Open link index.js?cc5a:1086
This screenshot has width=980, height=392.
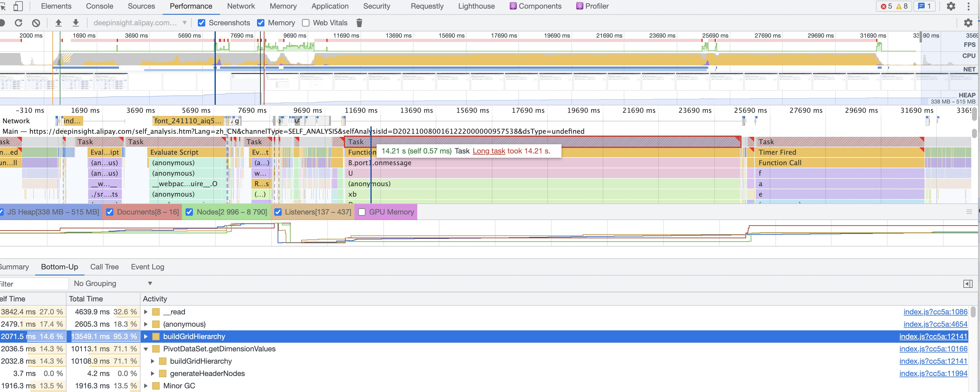pyautogui.click(x=935, y=312)
